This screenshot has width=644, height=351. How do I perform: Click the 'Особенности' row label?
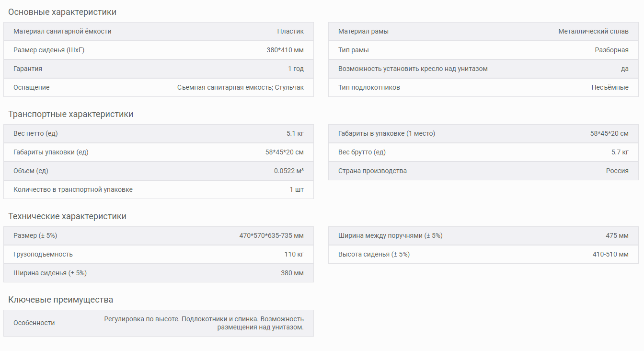coord(34,323)
